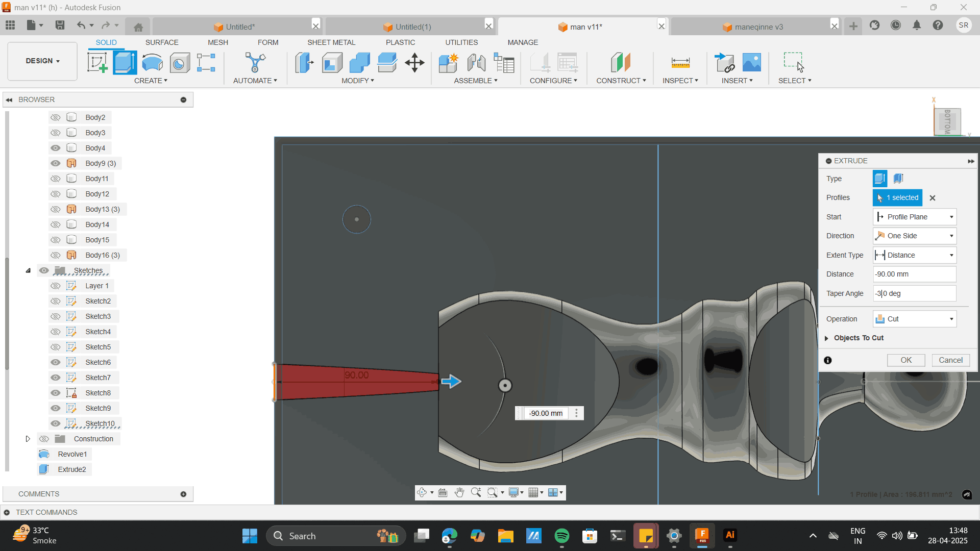Click the Construct plane icon
Image resolution: width=980 pixels, height=551 pixels.
621,63
